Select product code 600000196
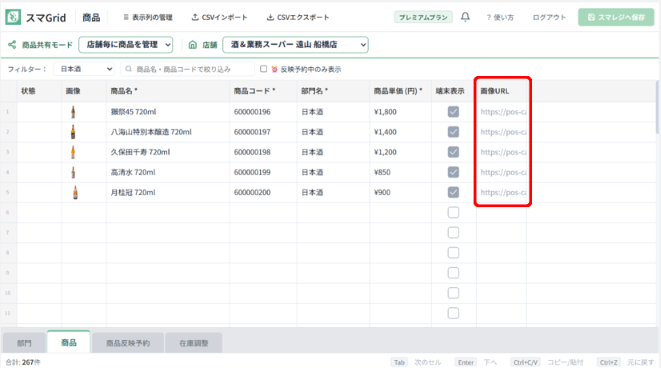This screenshot has width=661, height=368. [263, 112]
